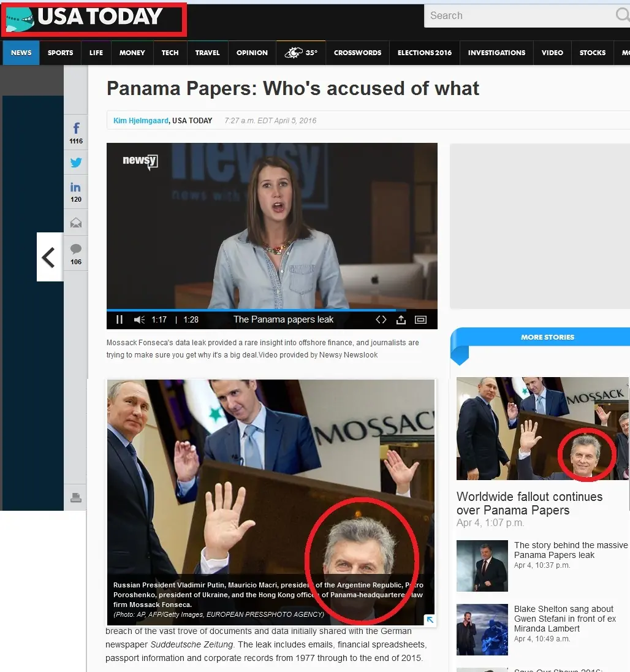The width and height of the screenshot is (630, 672).
Task: Click 'The Panama papers leak' video title
Action: point(283,319)
